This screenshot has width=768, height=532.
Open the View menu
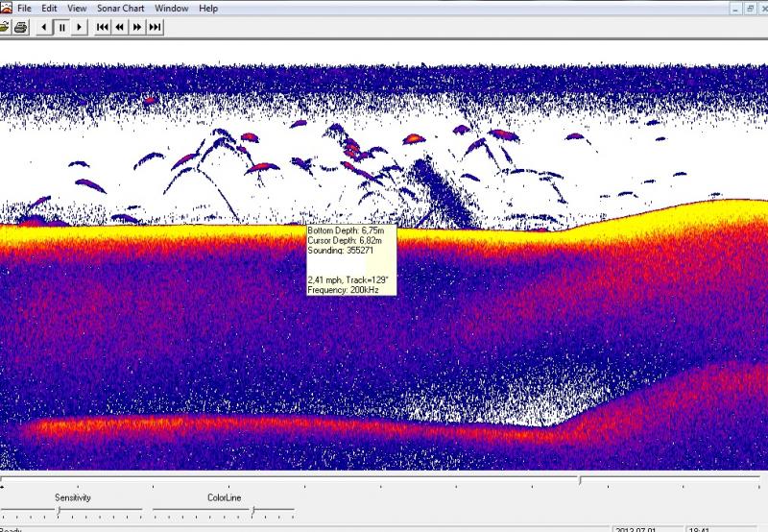coord(77,9)
